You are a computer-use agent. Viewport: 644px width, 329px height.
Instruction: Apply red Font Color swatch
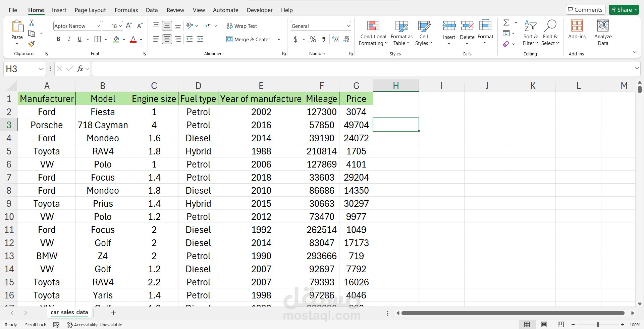pyautogui.click(x=133, y=39)
